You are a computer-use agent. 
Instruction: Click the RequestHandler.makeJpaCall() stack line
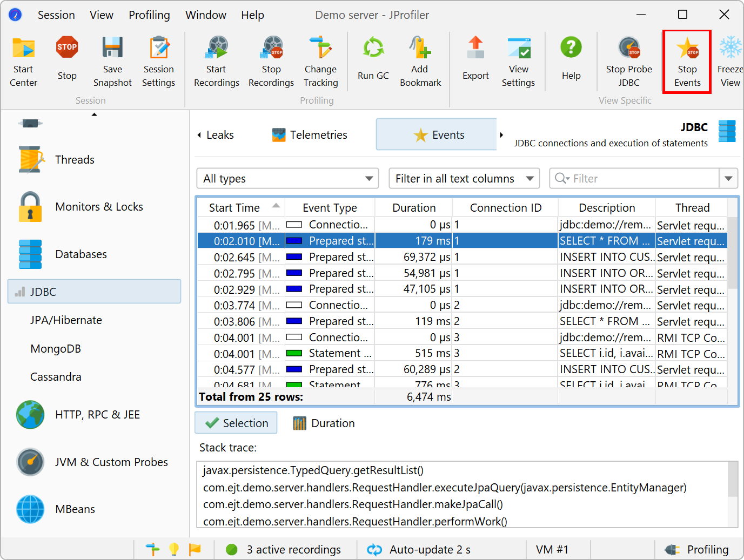click(353, 504)
